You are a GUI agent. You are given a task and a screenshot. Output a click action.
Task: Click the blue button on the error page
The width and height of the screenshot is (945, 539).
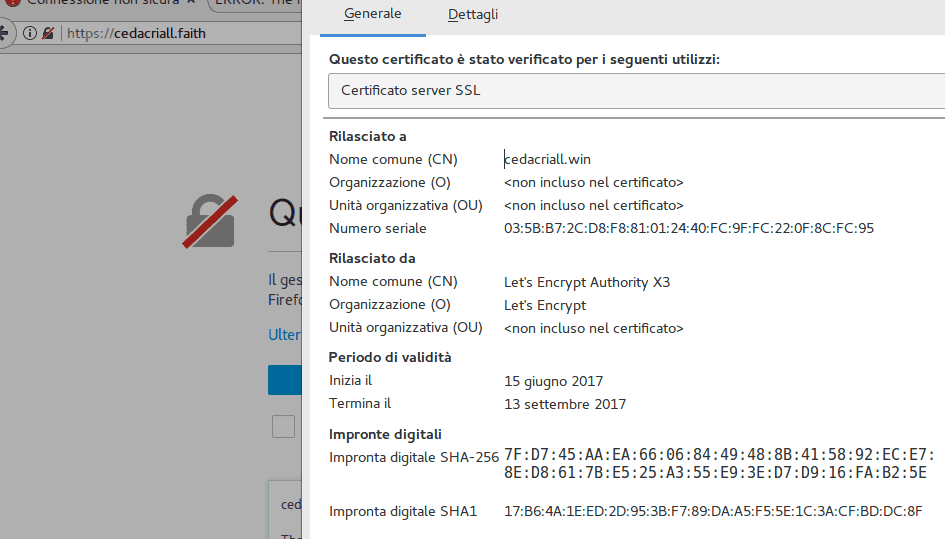pyautogui.click(x=285, y=380)
